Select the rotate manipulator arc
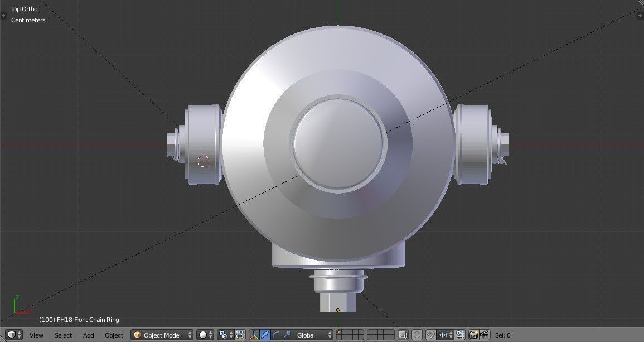The width and height of the screenshot is (644, 342). (x=277, y=335)
